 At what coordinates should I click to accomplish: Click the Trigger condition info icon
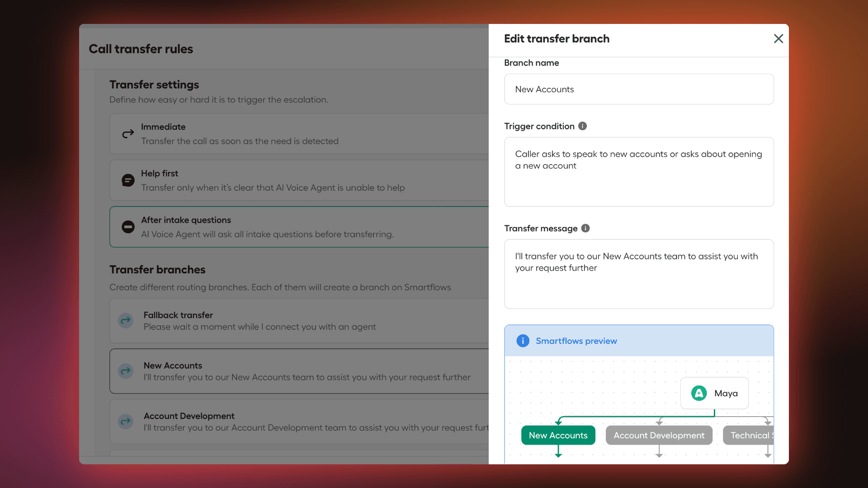click(x=582, y=126)
